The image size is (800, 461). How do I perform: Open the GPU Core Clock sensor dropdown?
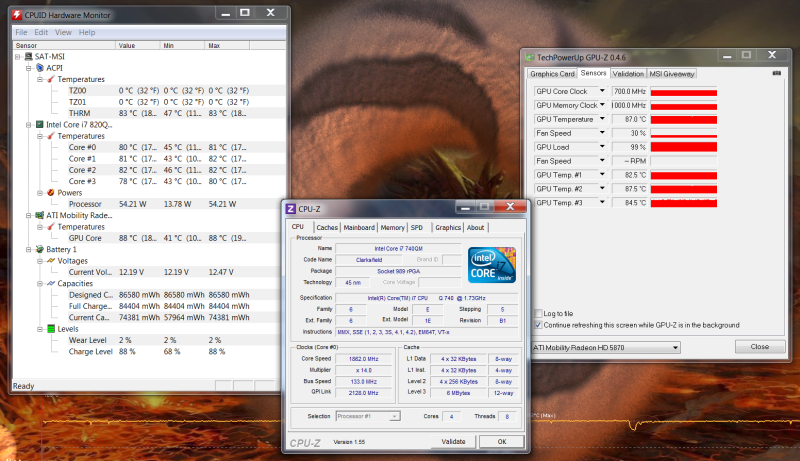click(x=603, y=92)
